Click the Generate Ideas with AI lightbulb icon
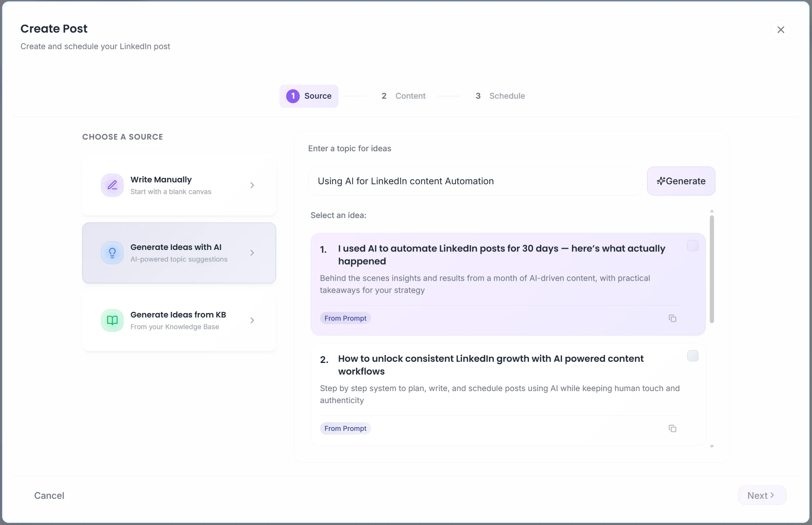The height and width of the screenshot is (525, 812). coord(112,253)
